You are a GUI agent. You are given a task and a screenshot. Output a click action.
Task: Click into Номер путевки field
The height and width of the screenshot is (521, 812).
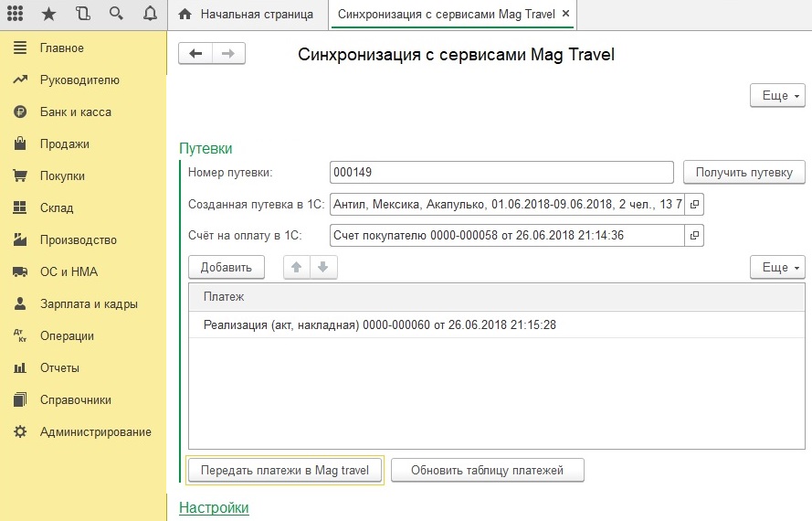pyautogui.click(x=501, y=172)
